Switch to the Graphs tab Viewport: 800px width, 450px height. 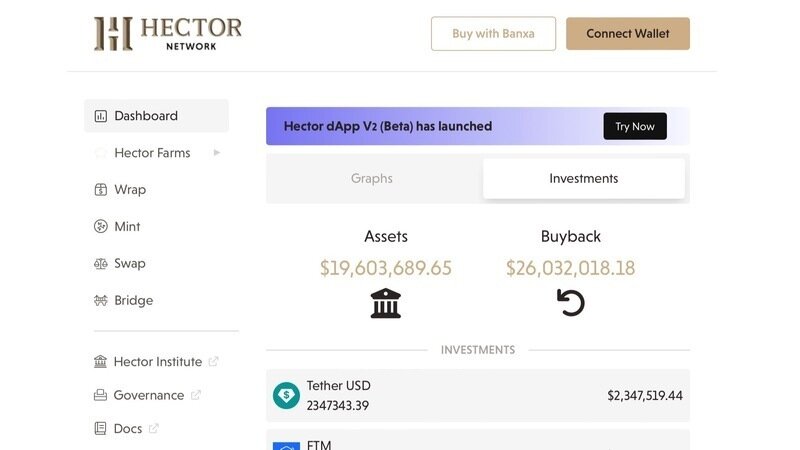coord(372,179)
